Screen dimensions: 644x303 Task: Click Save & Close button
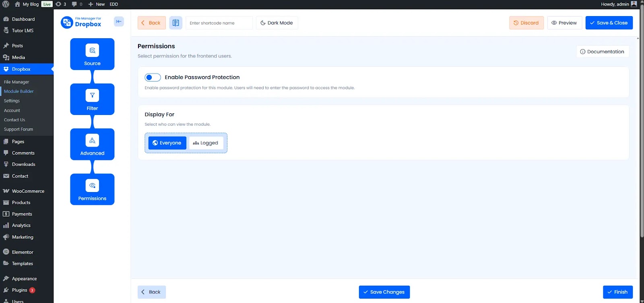[609, 23]
